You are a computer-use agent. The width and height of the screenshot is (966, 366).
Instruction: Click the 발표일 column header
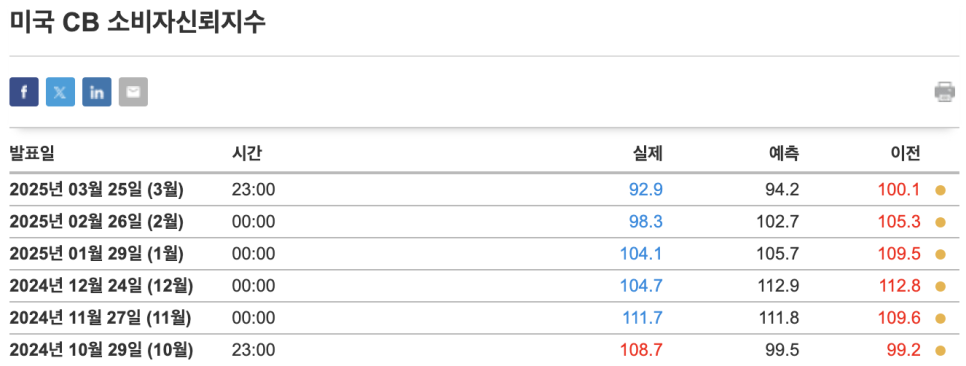32,153
